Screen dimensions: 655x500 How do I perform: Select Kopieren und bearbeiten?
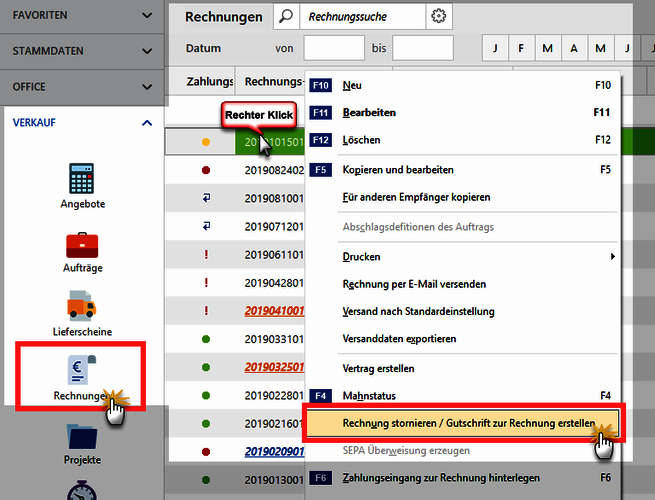click(463, 170)
